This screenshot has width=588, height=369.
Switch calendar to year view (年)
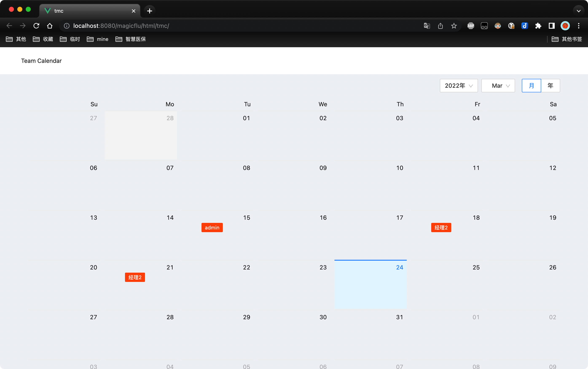tap(550, 86)
